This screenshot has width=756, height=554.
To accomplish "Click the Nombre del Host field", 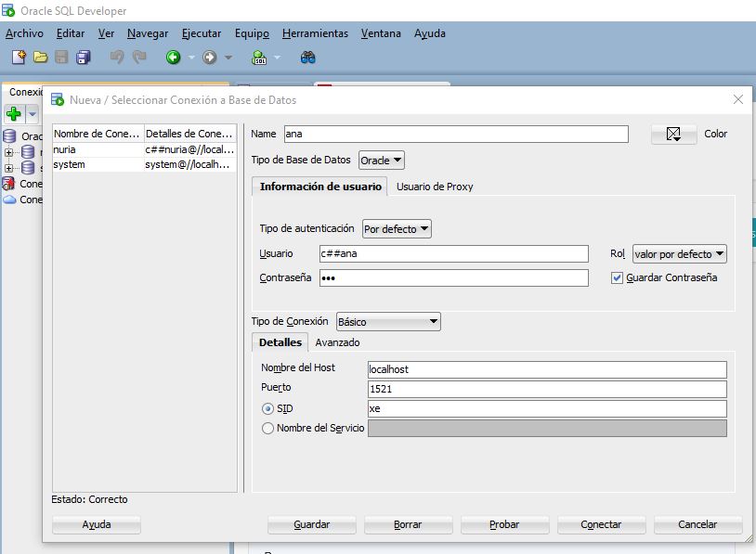I will click(x=547, y=369).
